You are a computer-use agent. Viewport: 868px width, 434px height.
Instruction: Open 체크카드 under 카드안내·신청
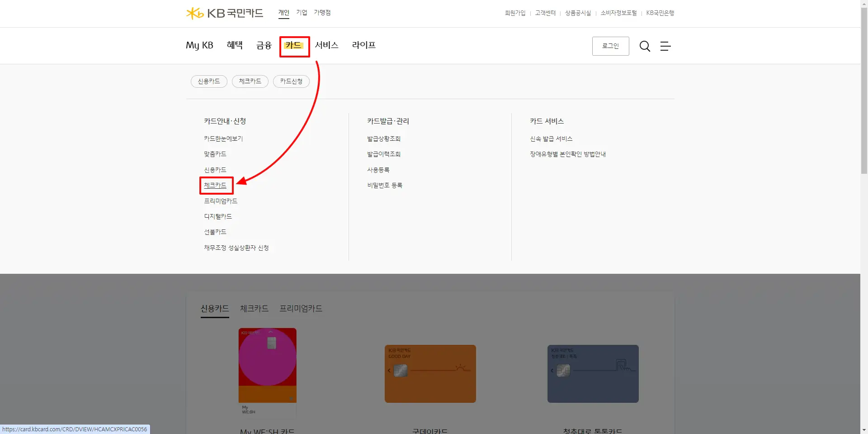point(215,186)
